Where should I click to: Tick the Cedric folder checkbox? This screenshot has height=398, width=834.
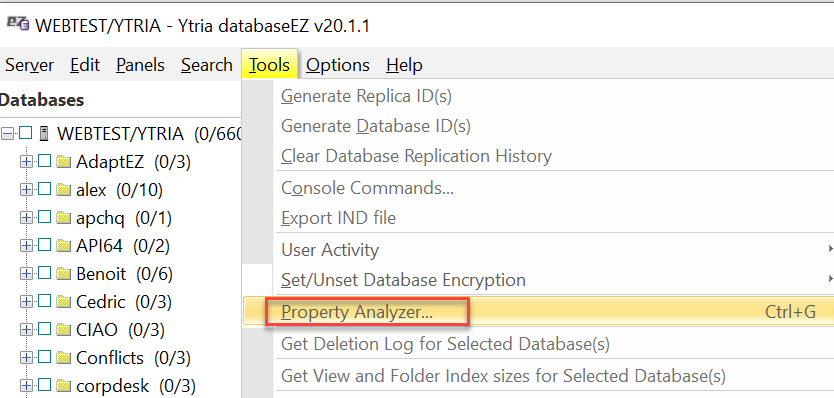pyautogui.click(x=44, y=302)
